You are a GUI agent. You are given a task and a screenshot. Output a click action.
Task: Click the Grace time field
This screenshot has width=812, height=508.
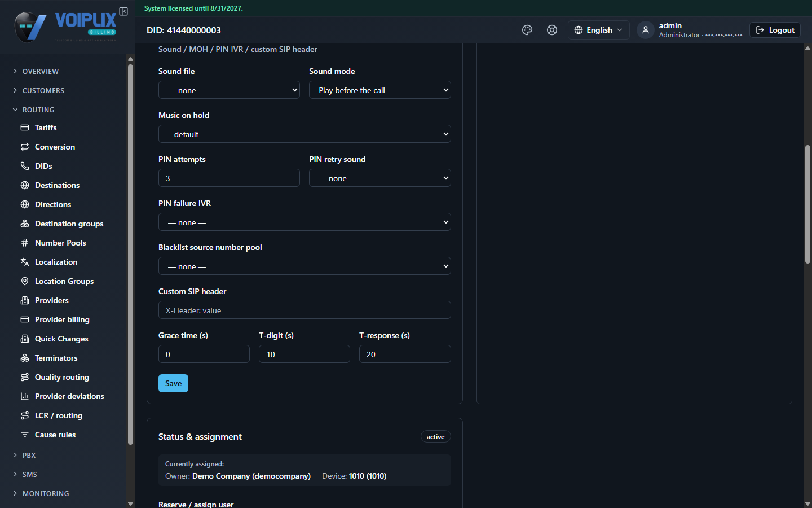pos(204,354)
